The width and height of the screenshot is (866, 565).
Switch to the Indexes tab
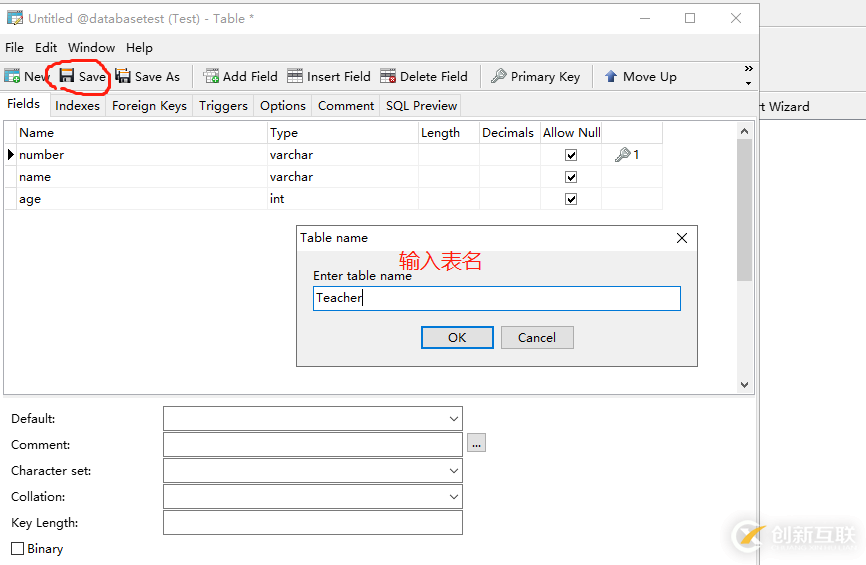[x=77, y=105]
